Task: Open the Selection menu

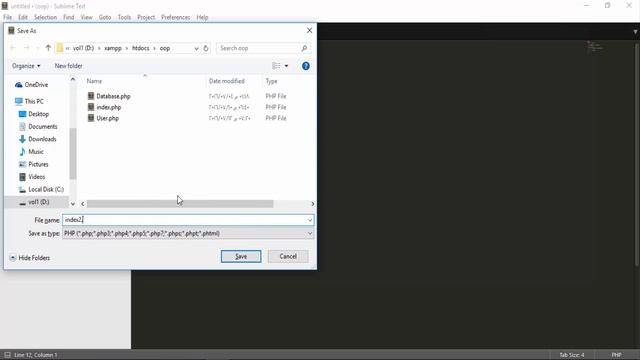Action: point(45,17)
